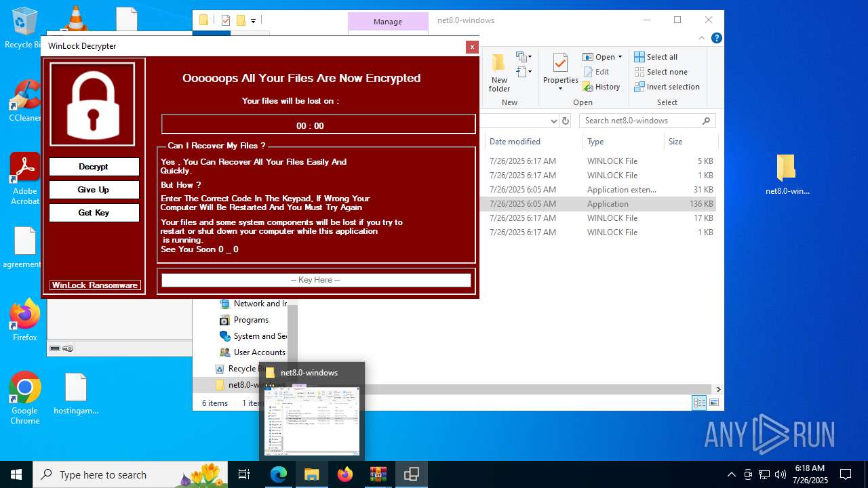The height and width of the screenshot is (488, 868).
Task: Open the Windows Start menu
Action: click(x=16, y=474)
